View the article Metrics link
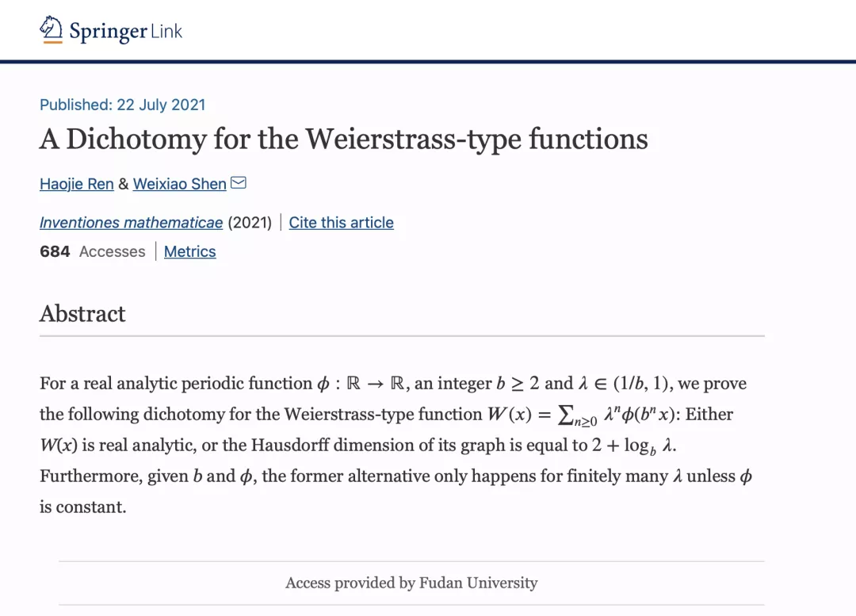The width and height of the screenshot is (856, 616). click(189, 252)
